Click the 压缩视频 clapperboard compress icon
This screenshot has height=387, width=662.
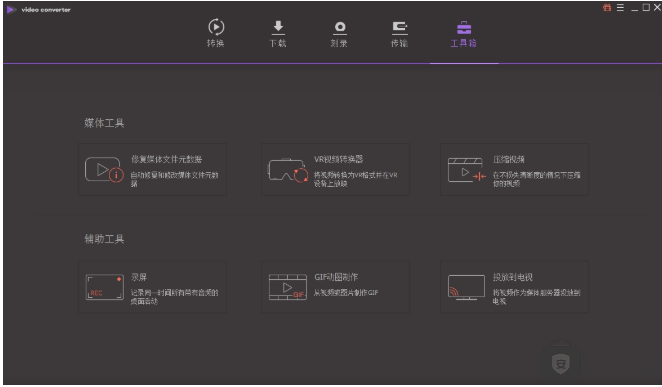[467, 170]
